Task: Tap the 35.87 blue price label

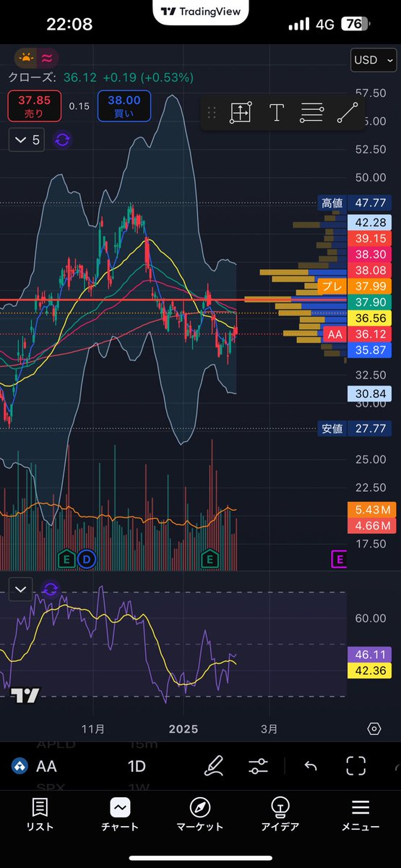Action: pos(369,350)
